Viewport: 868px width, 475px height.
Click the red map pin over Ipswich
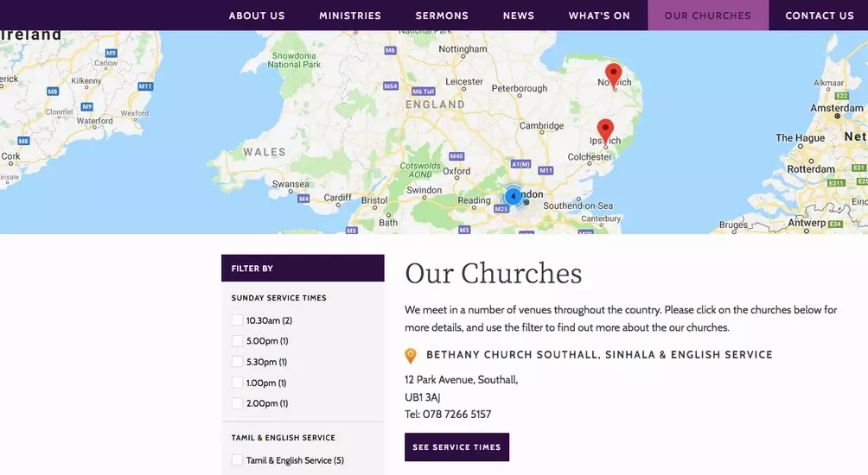pos(605,130)
